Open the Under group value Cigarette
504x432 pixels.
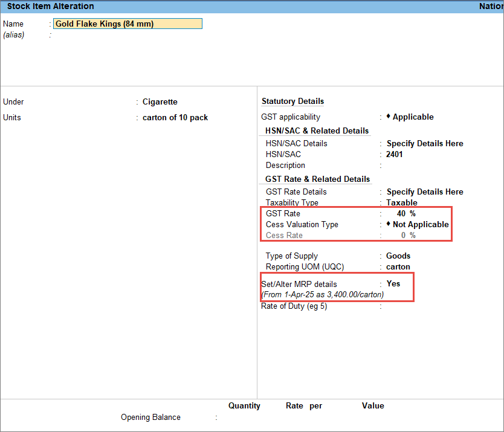point(160,102)
